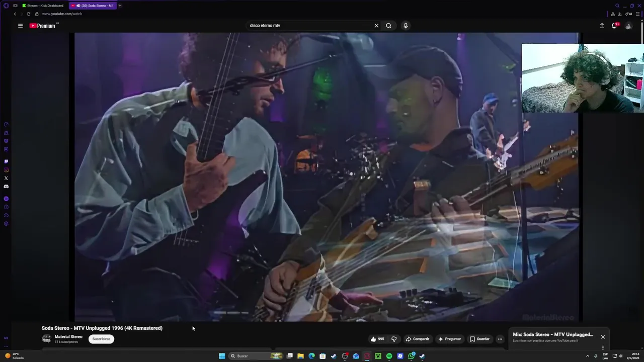
Task: Open the Preguntar AI button
Action: 449,339
